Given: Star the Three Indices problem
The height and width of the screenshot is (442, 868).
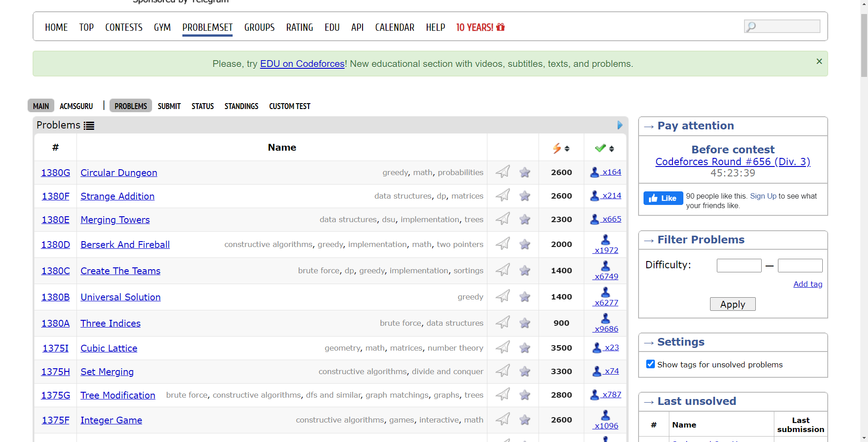Looking at the screenshot, I should [x=525, y=323].
